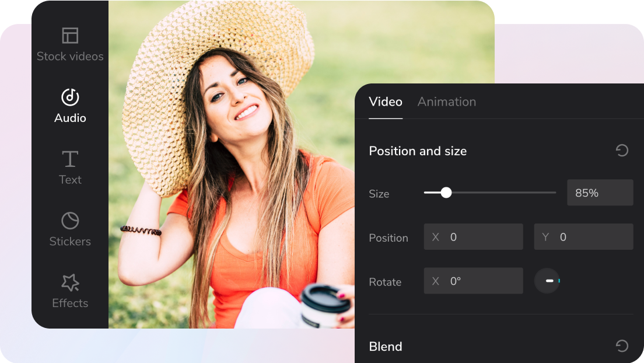Click the video preview of the woman
This screenshot has height=363, width=644.
pos(232,165)
